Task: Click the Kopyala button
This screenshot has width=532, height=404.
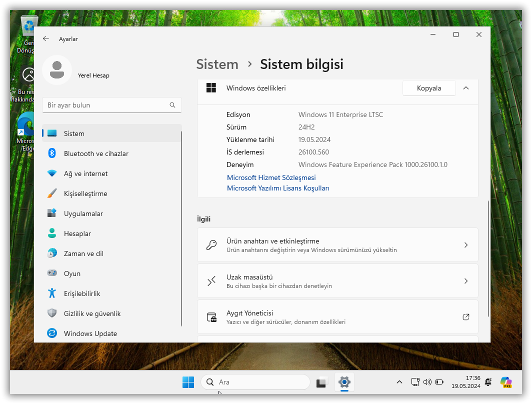Action: point(429,88)
